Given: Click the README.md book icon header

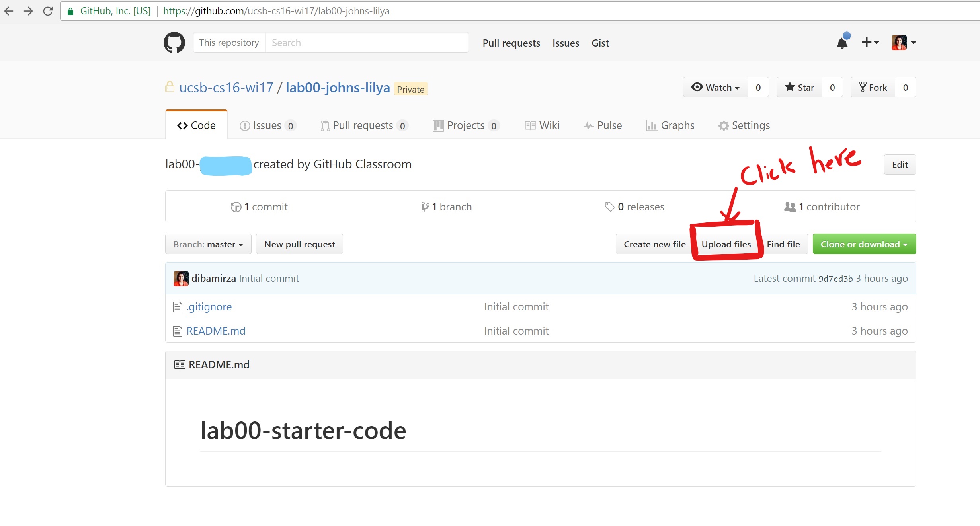Looking at the screenshot, I should (x=180, y=365).
